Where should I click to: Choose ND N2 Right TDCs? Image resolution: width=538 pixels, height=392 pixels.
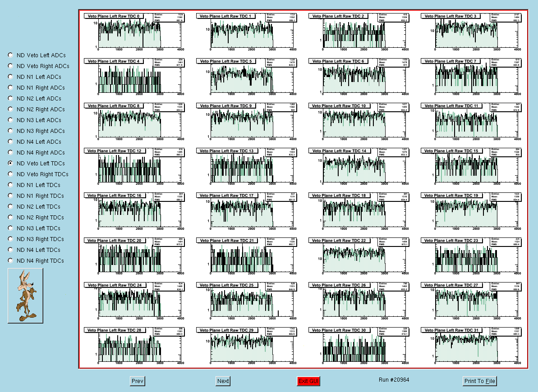[11, 217]
